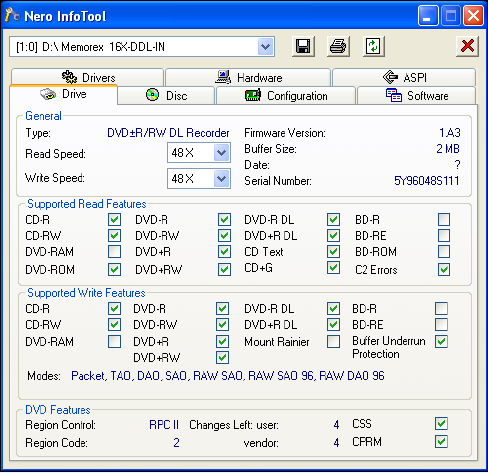Click the RPC II region control value

pos(164,425)
